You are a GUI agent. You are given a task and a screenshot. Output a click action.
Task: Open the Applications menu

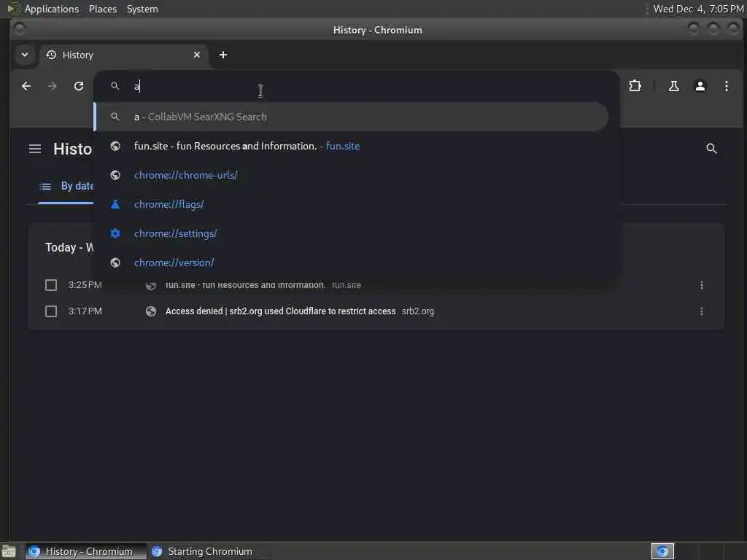point(52,9)
